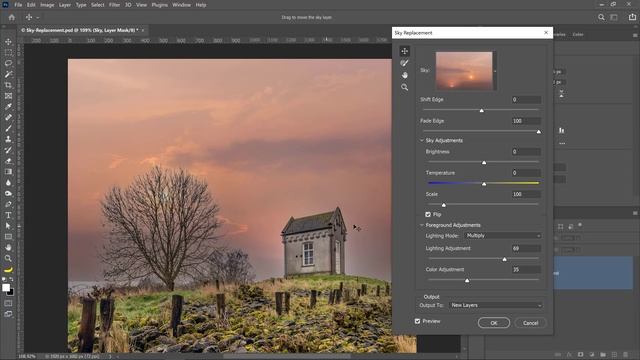The width and height of the screenshot is (640, 360).
Task: Choose the Sky Brush tool in the dialog
Action: tap(404, 63)
